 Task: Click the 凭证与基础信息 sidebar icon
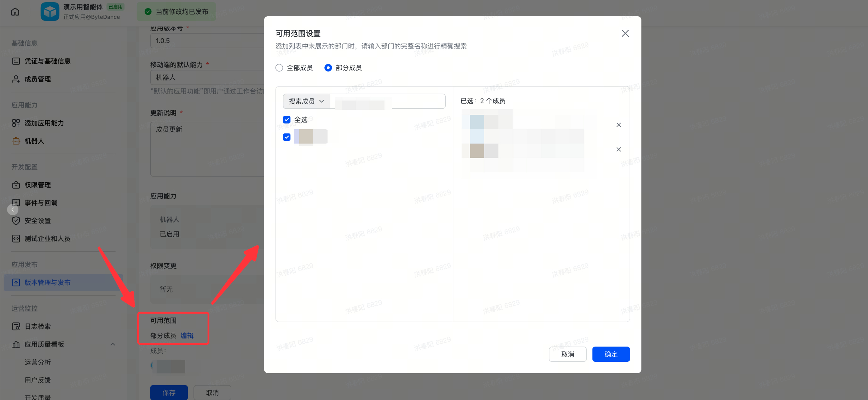pos(16,61)
